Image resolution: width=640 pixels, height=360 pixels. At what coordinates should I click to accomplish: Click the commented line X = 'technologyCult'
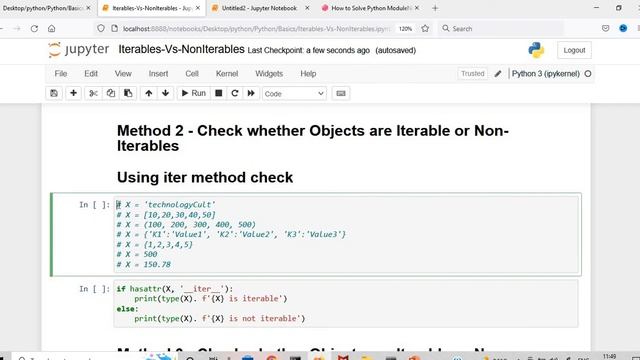(x=166, y=204)
